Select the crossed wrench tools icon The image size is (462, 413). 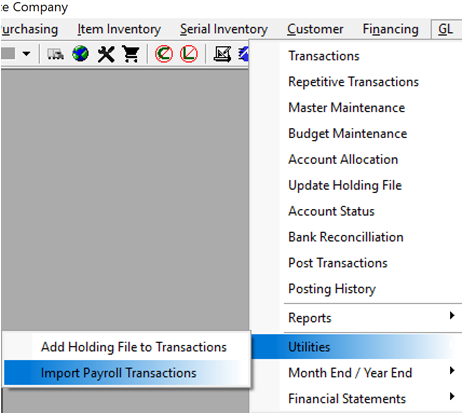106,54
